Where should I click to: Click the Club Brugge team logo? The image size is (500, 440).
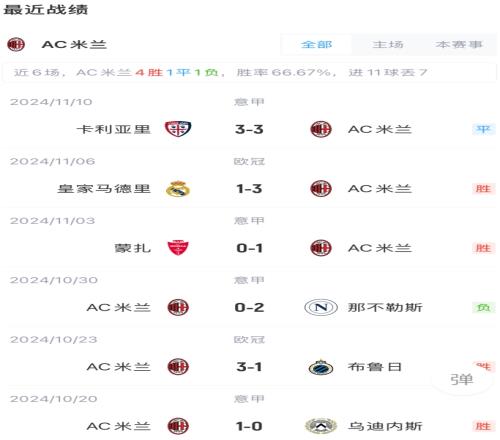click(x=321, y=367)
